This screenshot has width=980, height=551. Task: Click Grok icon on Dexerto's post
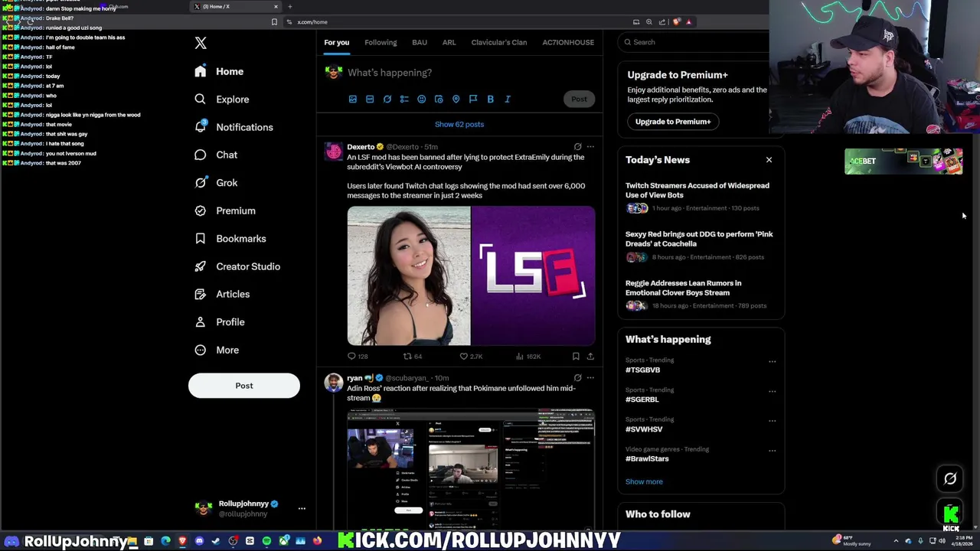click(578, 146)
